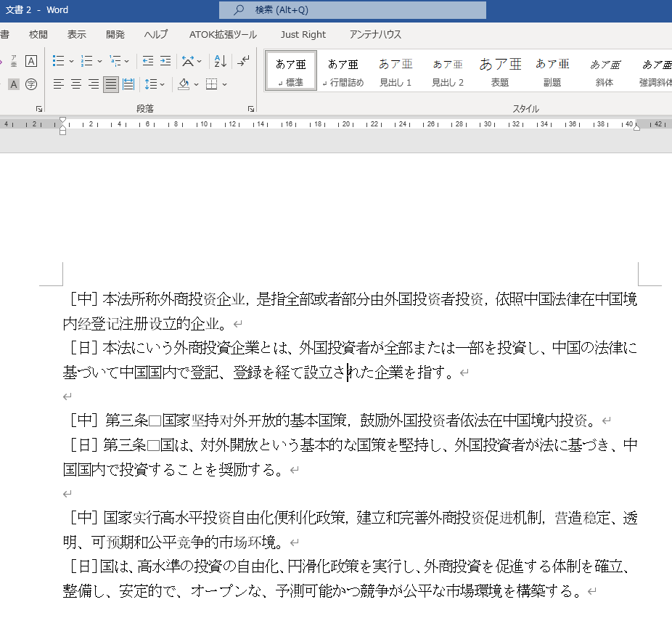672x642 pixels.
Task: Switch to the 開発 tab
Action: click(x=115, y=34)
